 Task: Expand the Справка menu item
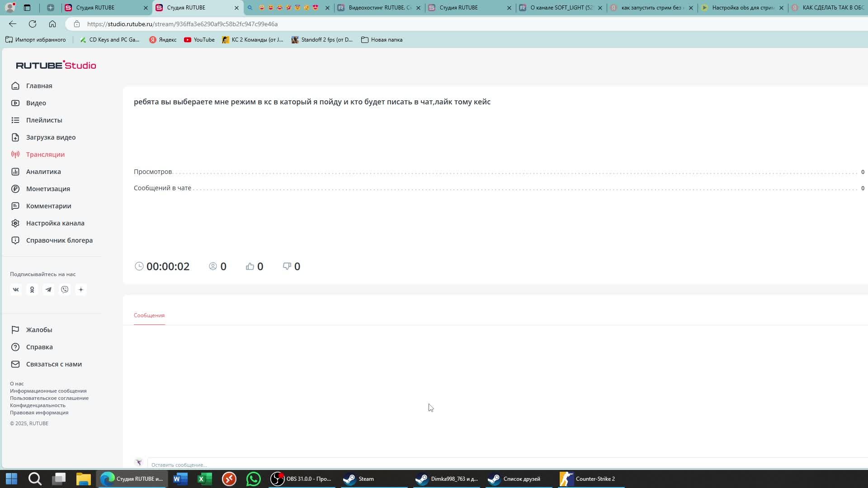point(39,347)
